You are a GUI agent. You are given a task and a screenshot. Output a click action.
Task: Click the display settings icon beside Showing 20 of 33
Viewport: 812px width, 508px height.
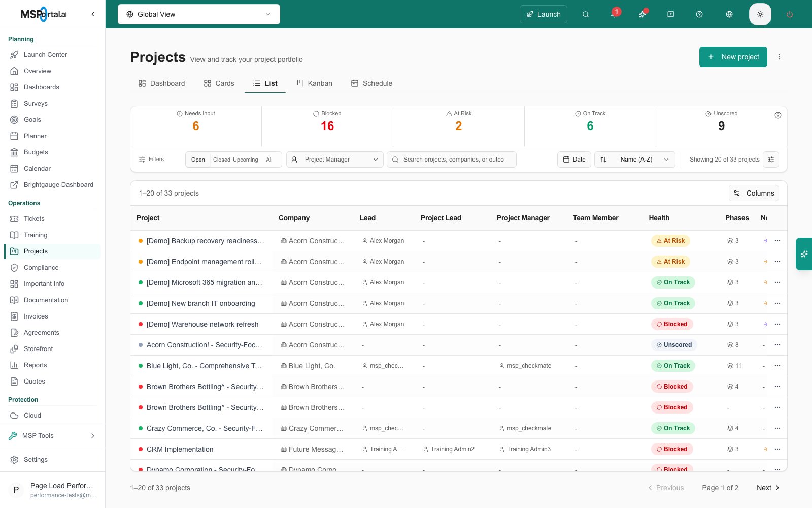coord(771,160)
